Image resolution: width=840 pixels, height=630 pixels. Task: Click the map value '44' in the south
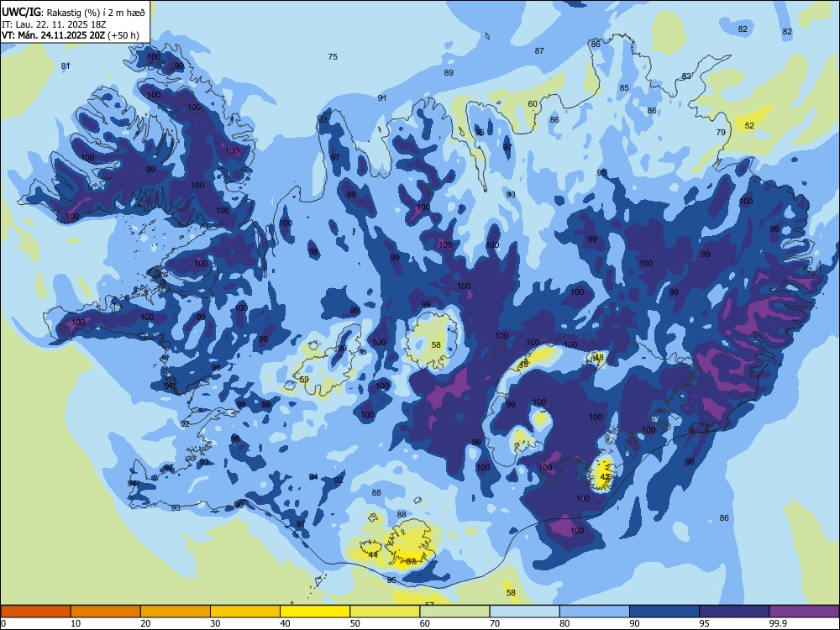click(374, 555)
